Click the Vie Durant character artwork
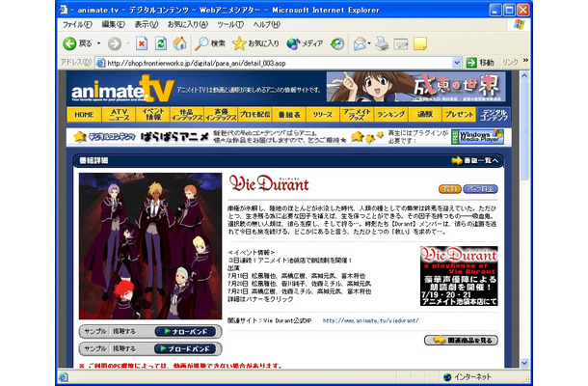 [150, 246]
